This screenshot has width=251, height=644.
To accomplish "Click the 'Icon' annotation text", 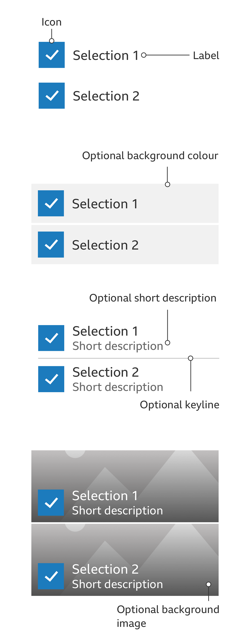I will click(x=51, y=22).
